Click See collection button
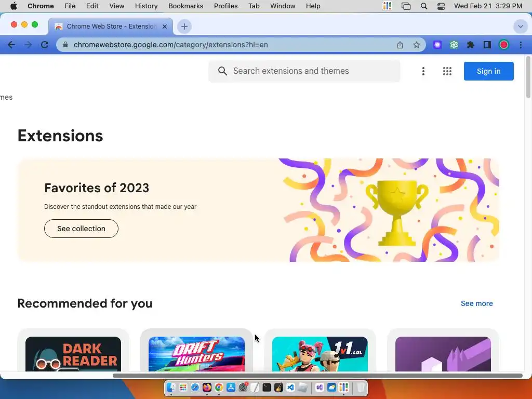Screen dimensions: 532x399 81,229
